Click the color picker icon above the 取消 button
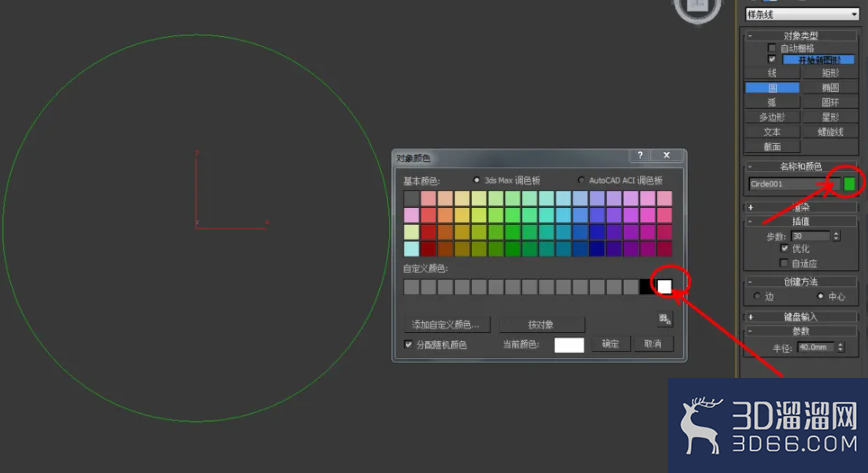This screenshot has height=473, width=868. (x=665, y=319)
